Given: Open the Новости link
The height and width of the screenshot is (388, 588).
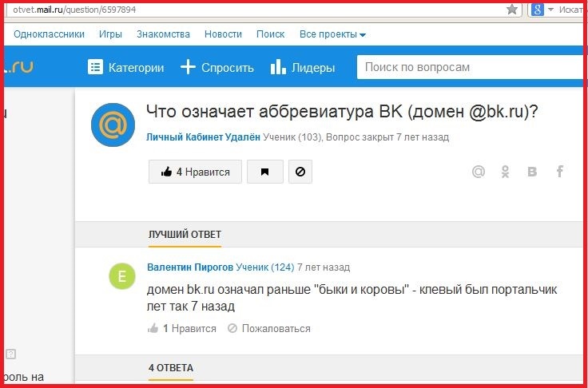Looking at the screenshot, I should [223, 34].
